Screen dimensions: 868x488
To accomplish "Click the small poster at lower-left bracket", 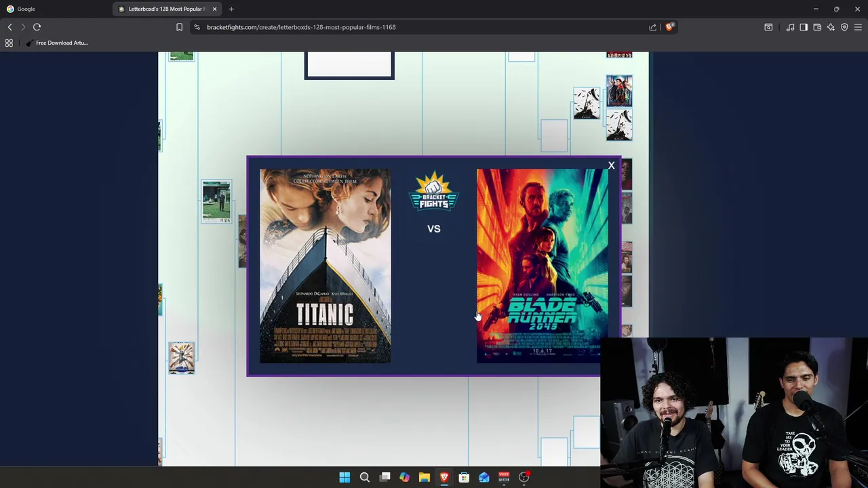I will pyautogui.click(x=182, y=358).
